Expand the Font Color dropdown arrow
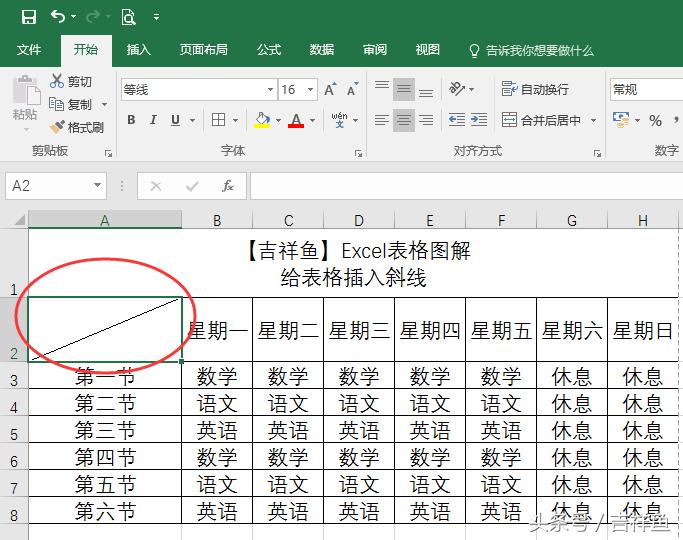The width and height of the screenshot is (683, 540). click(312, 120)
